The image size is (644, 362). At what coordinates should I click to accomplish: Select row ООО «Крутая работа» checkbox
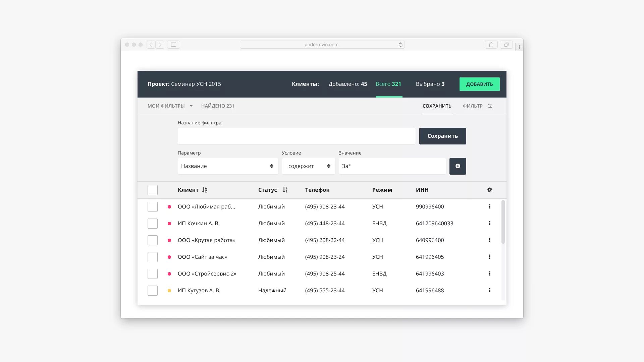(153, 240)
